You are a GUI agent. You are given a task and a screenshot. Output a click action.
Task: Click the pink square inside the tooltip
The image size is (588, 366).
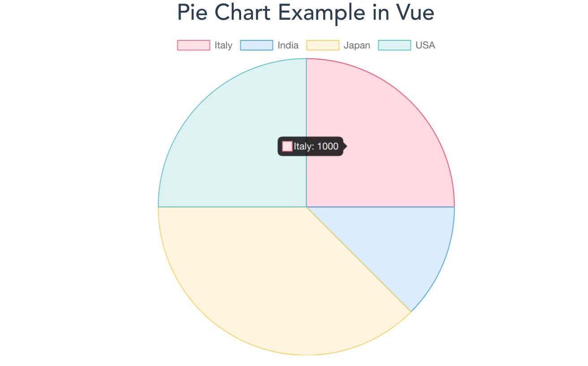tap(287, 146)
